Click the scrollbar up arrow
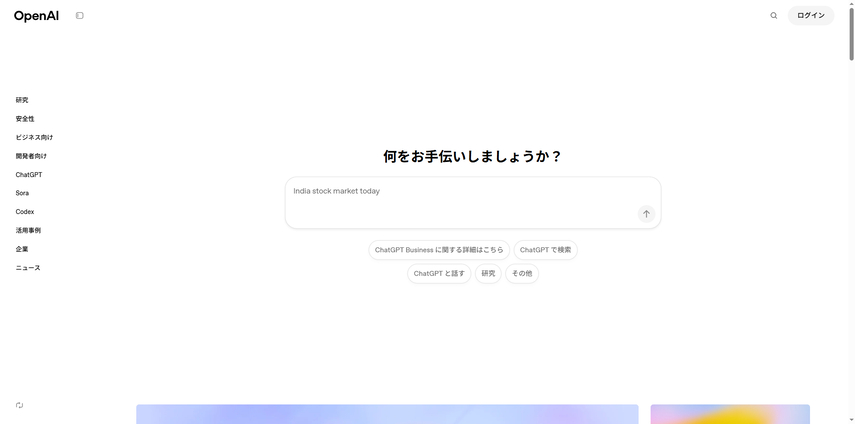This screenshot has width=855, height=424. tap(850, 4)
